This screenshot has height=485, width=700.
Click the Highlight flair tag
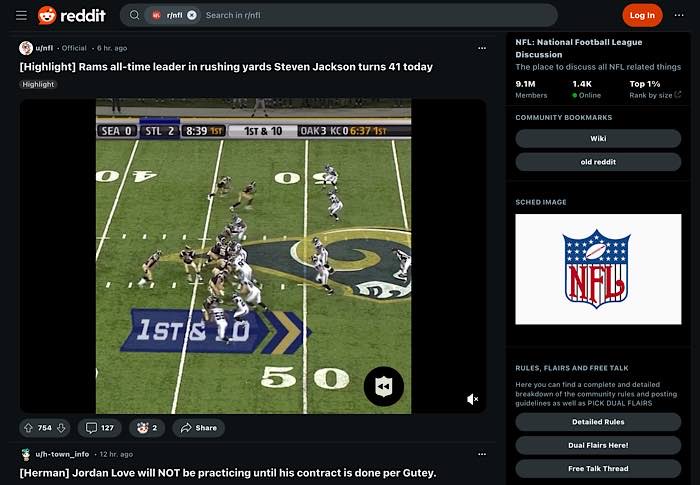coord(38,84)
